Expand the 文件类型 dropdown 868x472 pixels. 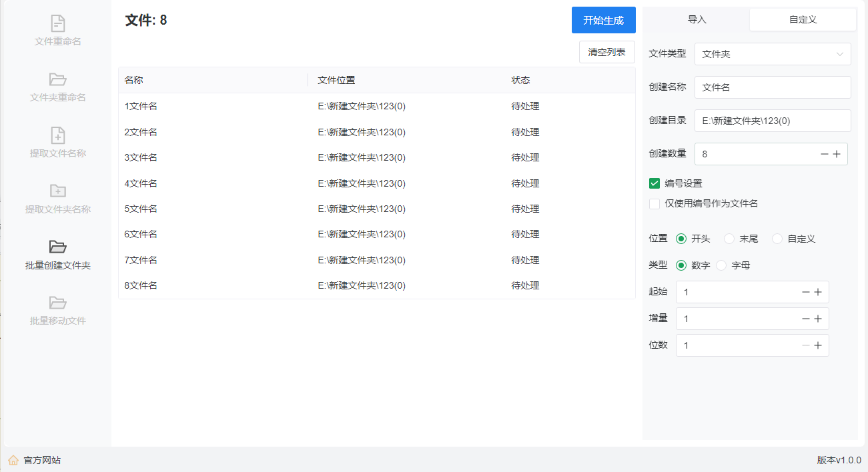pos(773,54)
